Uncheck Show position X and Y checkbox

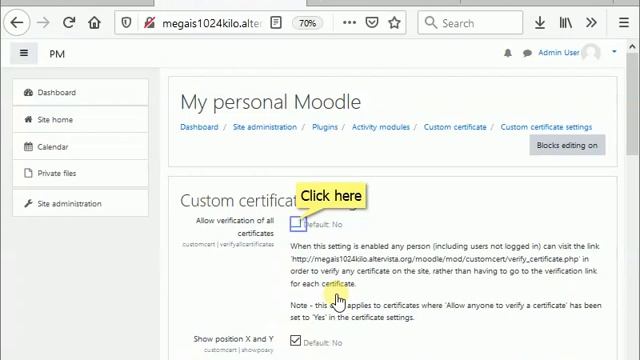tap(296, 340)
